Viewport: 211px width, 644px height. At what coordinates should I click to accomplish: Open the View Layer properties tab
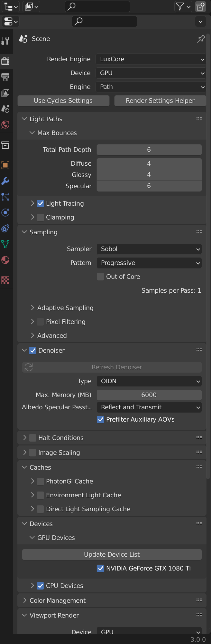[x=5, y=93]
